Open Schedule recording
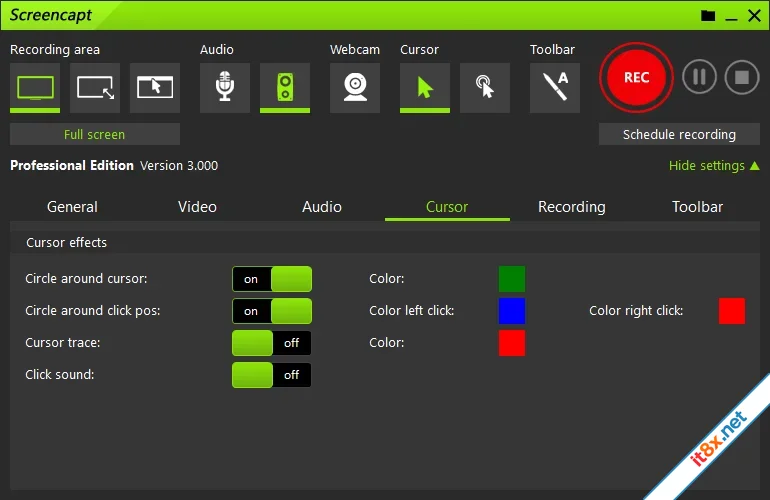 [679, 134]
